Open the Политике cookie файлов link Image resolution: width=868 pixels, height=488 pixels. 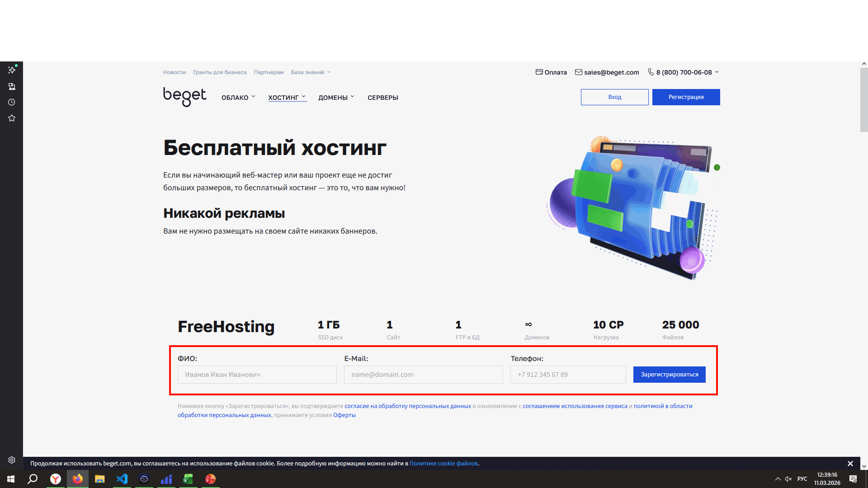click(x=443, y=464)
